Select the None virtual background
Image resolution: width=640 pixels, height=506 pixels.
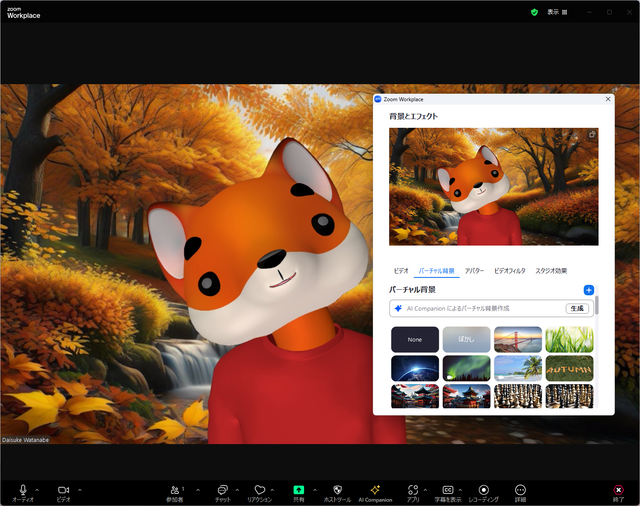pos(414,340)
